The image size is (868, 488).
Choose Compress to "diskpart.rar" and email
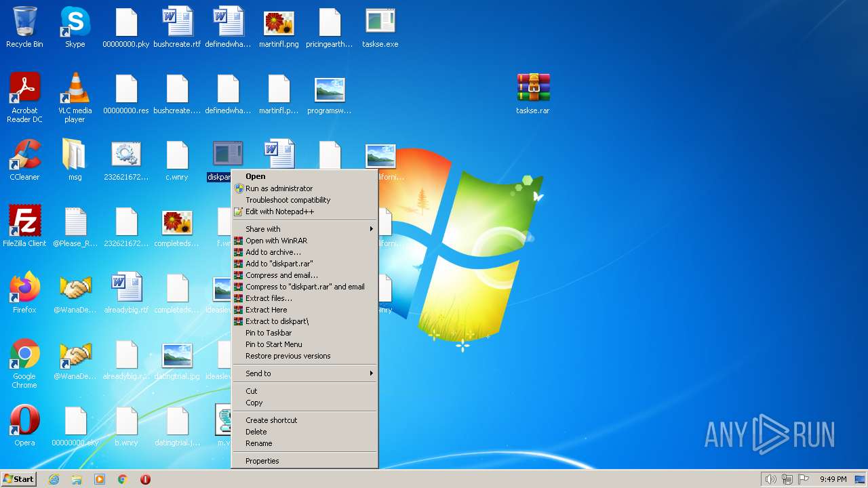coord(304,287)
